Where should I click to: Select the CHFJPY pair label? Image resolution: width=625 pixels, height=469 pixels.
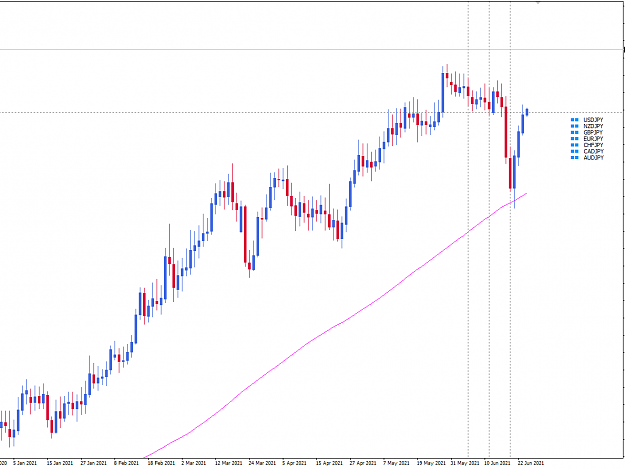593,145
